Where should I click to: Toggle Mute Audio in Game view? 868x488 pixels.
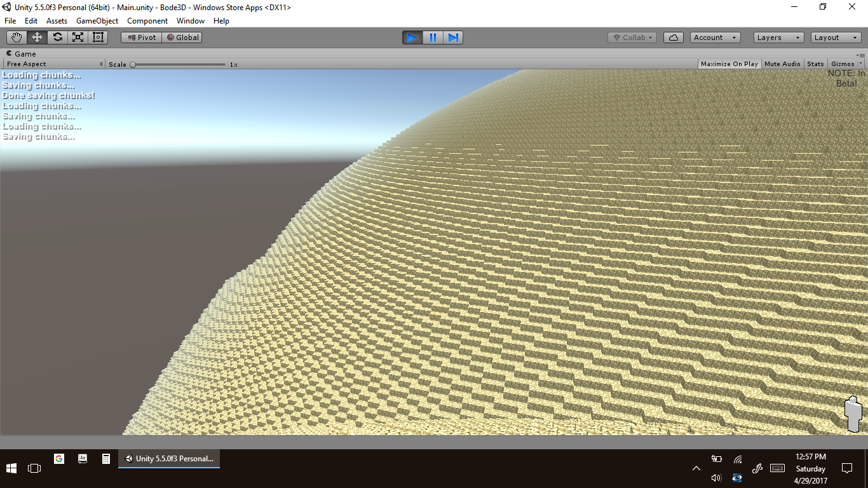point(782,64)
